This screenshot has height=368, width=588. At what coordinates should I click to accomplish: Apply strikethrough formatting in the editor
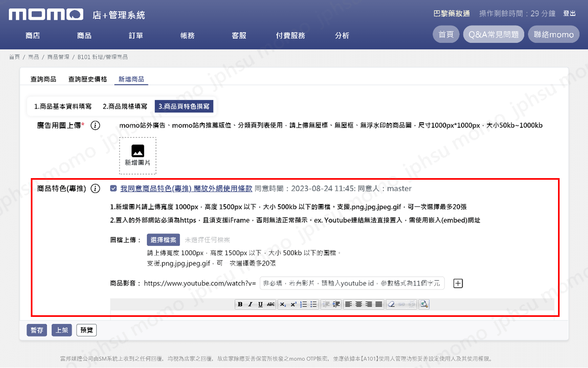(x=271, y=304)
